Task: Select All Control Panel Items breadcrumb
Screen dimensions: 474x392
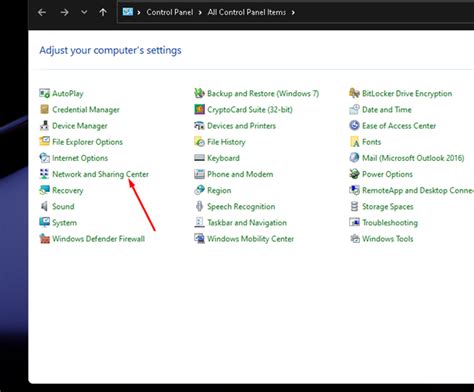Action: tap(247, 12)
